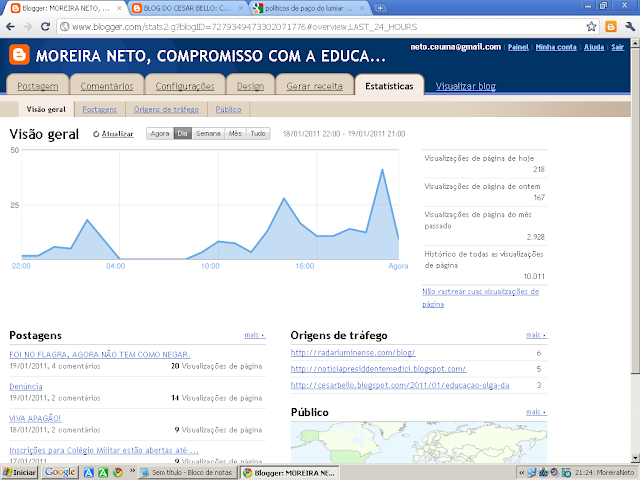Image resolution: width=640 pixels, height=480 pixels.
Task: Click mais next to Postagens
Action: click(x=255, y=335)
